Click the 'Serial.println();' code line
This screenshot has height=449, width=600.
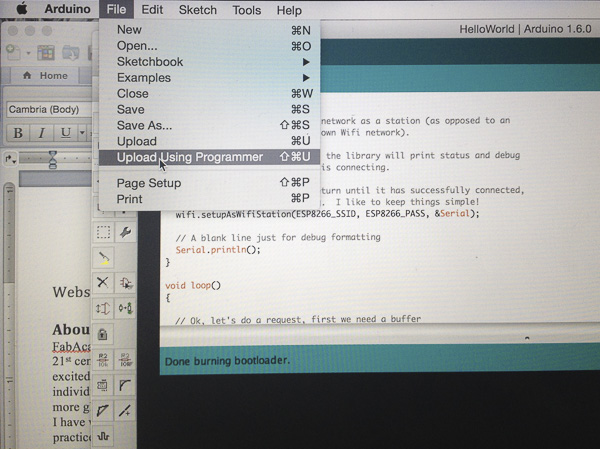218,250
